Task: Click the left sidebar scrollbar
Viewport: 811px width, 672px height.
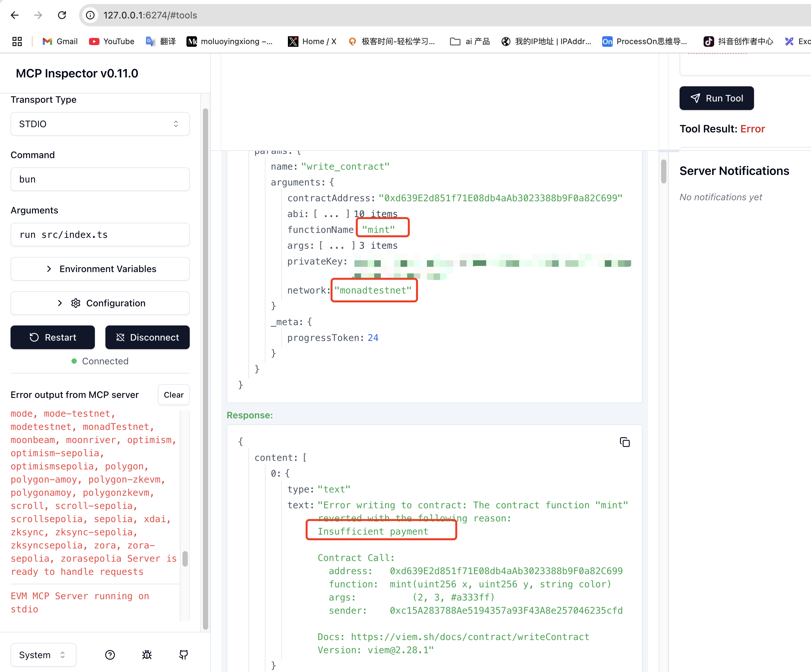Action: point(206,369)
